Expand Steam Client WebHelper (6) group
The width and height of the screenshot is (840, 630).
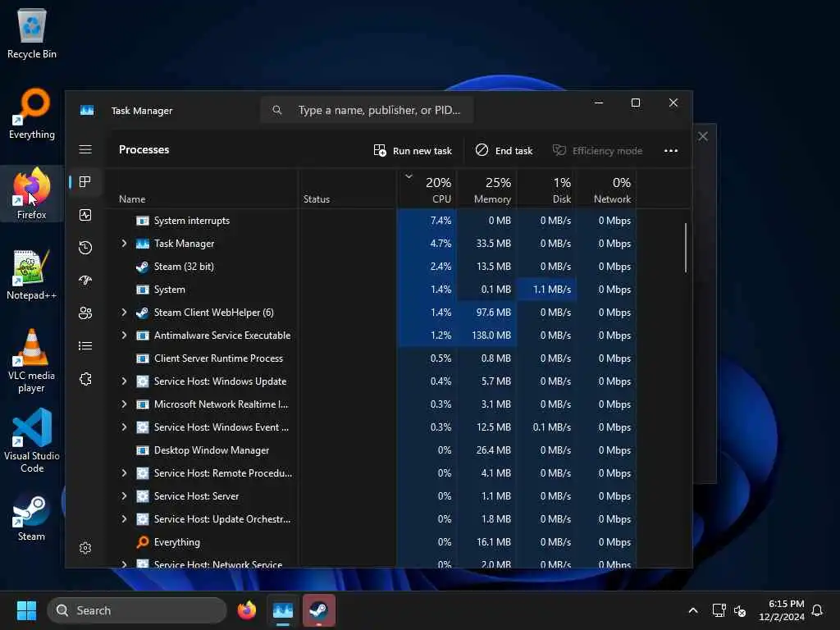click(x=125, y=313)
